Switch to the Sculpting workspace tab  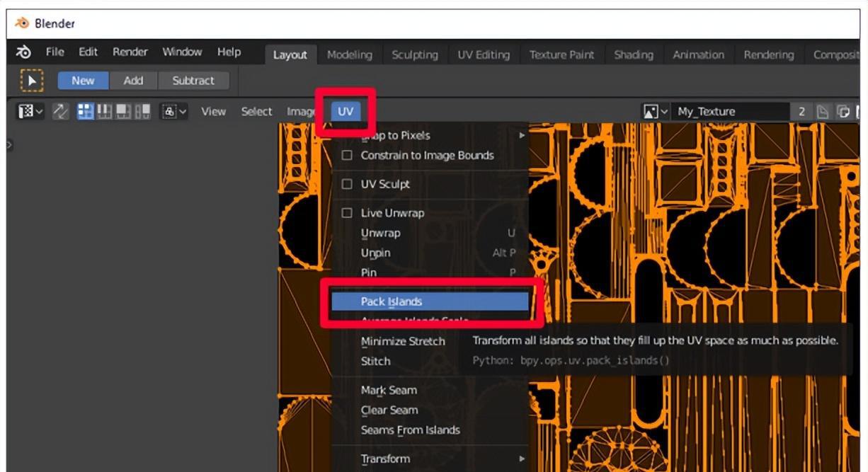tap(415, 54)
